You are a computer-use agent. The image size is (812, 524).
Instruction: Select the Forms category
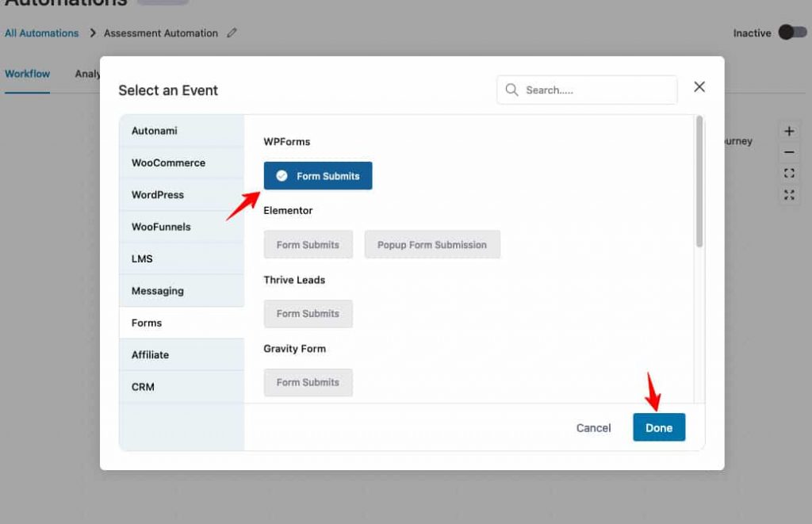point(182,323)
